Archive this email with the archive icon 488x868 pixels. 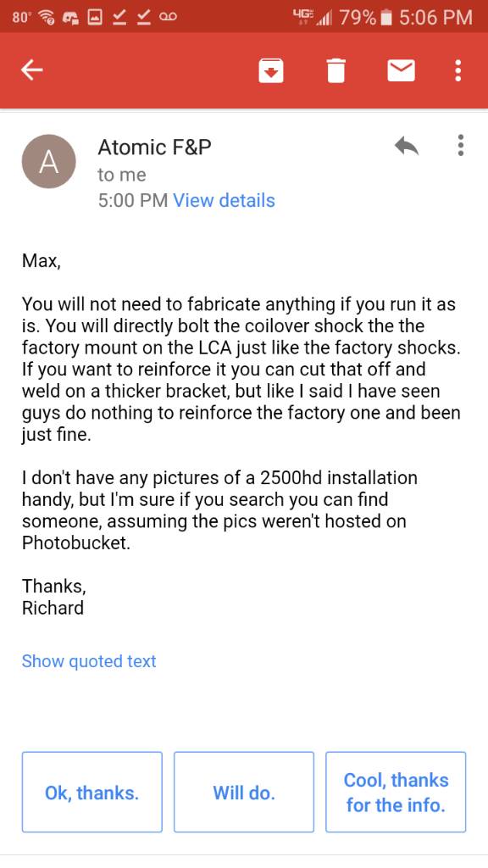[x=270, y=70]
